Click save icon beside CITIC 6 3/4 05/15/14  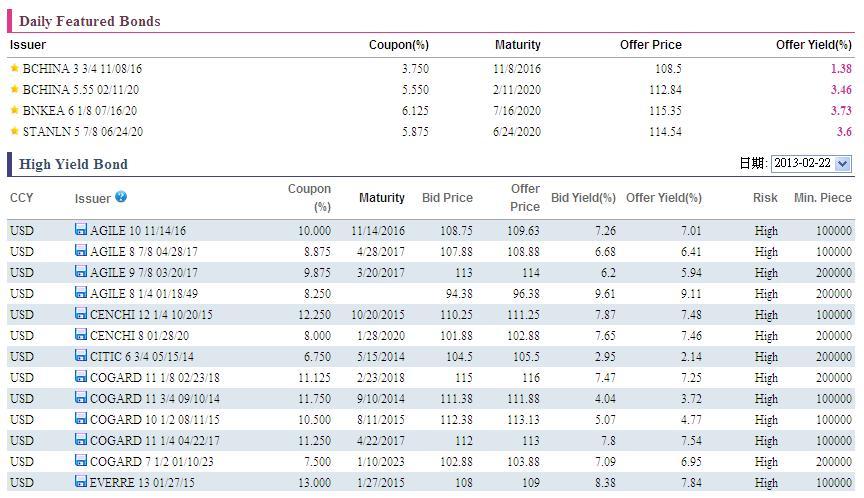pos(81,356)
